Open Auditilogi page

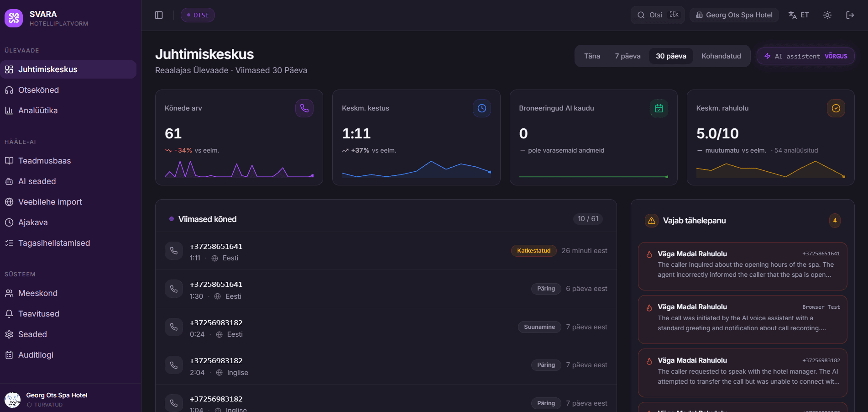pos(68,355)
